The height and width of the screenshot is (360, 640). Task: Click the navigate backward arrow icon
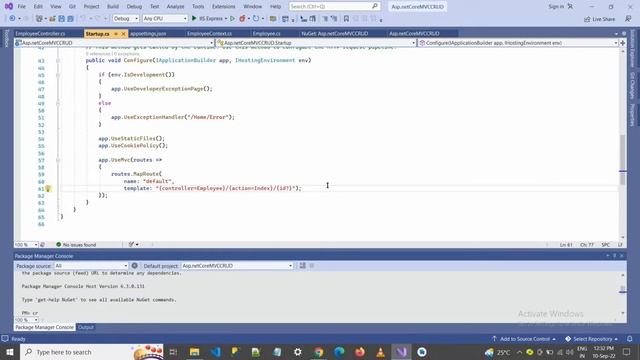(x=12, y=19)
